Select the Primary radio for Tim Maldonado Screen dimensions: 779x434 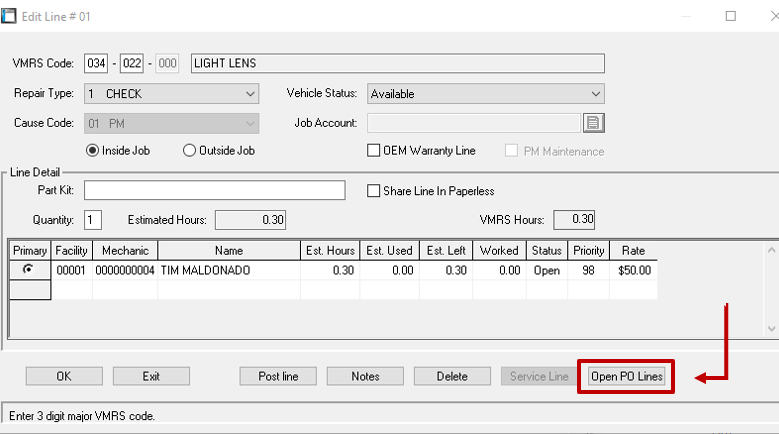29,270
